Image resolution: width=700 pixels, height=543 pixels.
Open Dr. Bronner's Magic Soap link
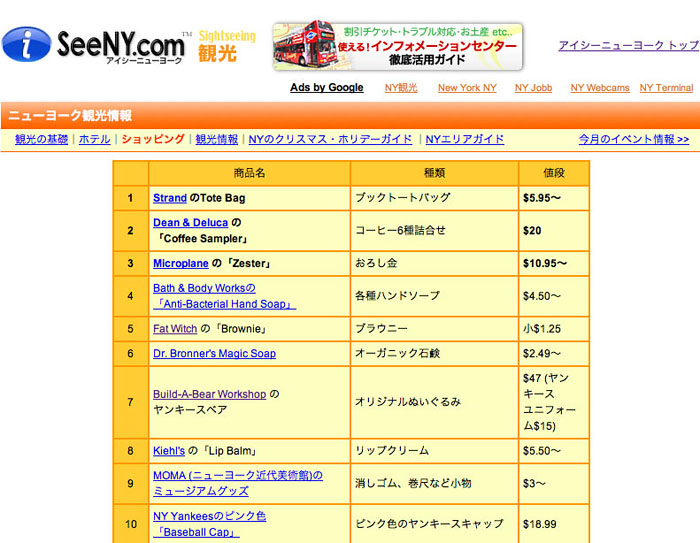pos(214,353)
